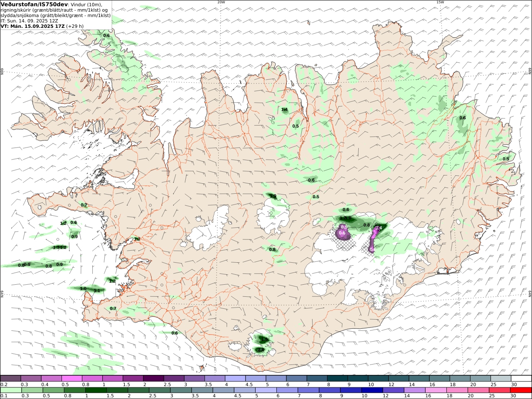
Task: Pick upper legend swatch between 4 and 4.5
Action: (x=235, y=379)
